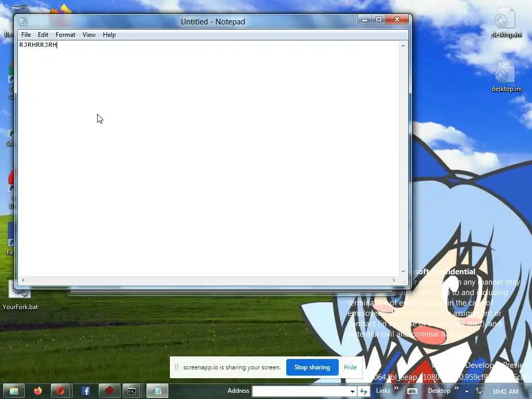Open the Edit menu
Image resolution: width=532 pixels, height=399 pixels.
43,35
